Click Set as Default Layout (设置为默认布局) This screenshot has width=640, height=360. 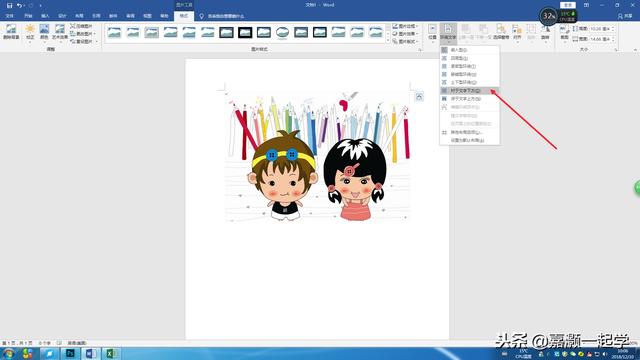[x=469, y=140]
